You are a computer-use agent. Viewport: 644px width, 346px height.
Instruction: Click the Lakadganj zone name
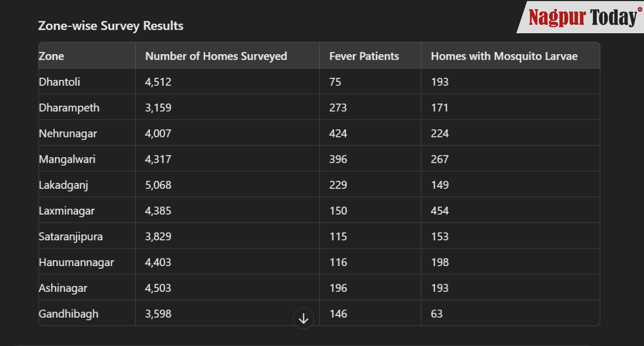coord(63,185)
